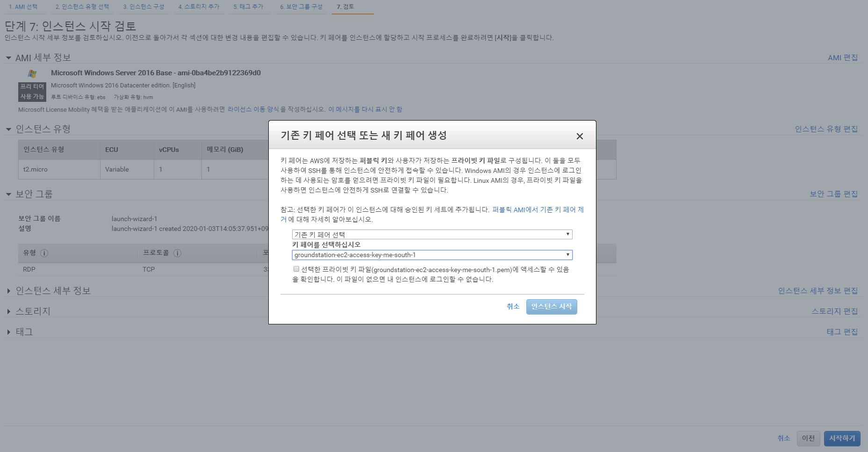Expand the 스토리지 section
Viewport: 868px width, 452px height.
pyautogui.click(x=8, y=311)
